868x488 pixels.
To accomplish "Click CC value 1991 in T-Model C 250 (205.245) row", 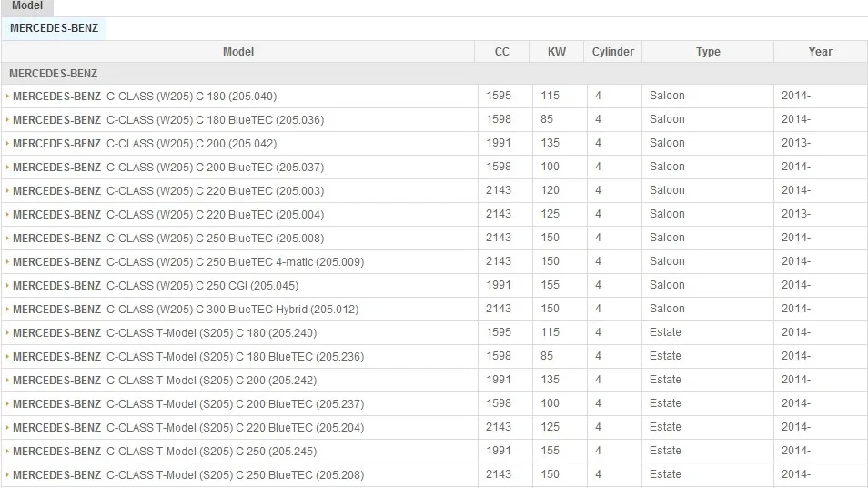I will (x=499, y=451).
